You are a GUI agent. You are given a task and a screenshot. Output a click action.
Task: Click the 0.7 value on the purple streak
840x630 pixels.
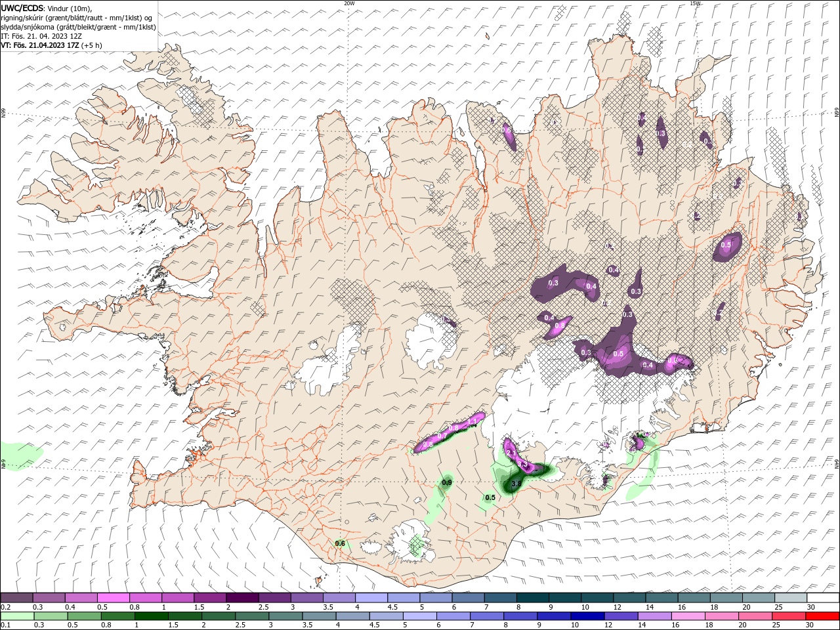[x=442, y=436]
